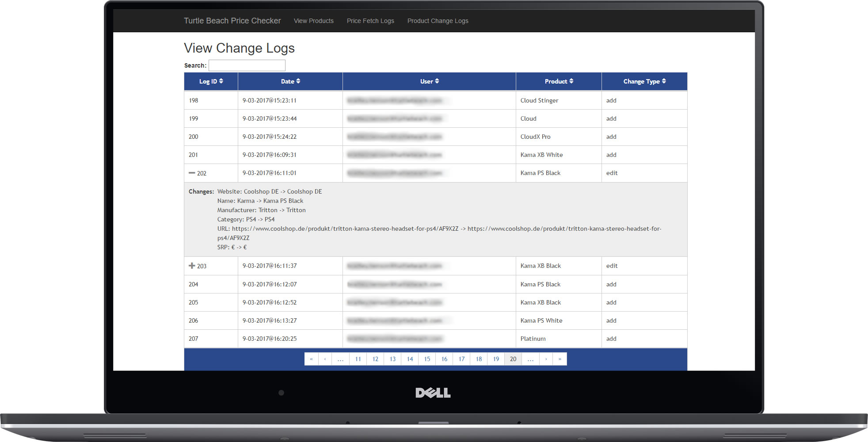Image resolution: width=868 pixels, height=442 pixels.
Task: Go to pagination page 12
Action: (x=375, y=359)
